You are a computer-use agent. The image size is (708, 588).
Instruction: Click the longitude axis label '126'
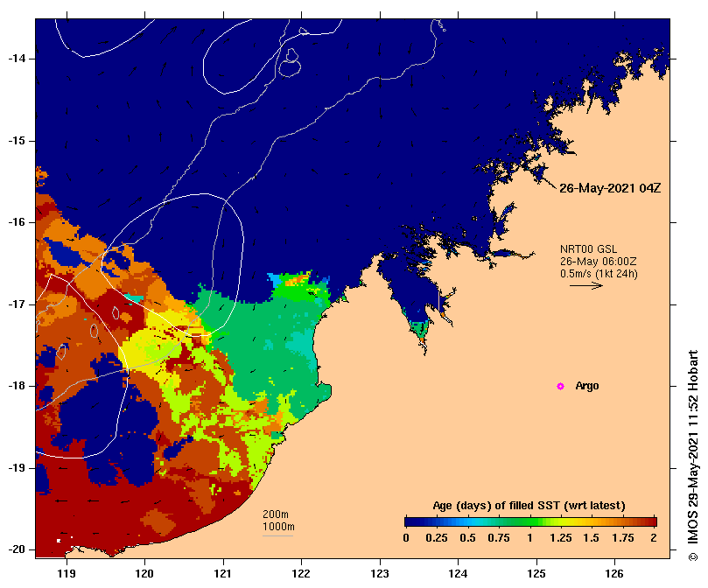(x=614, y=574)
